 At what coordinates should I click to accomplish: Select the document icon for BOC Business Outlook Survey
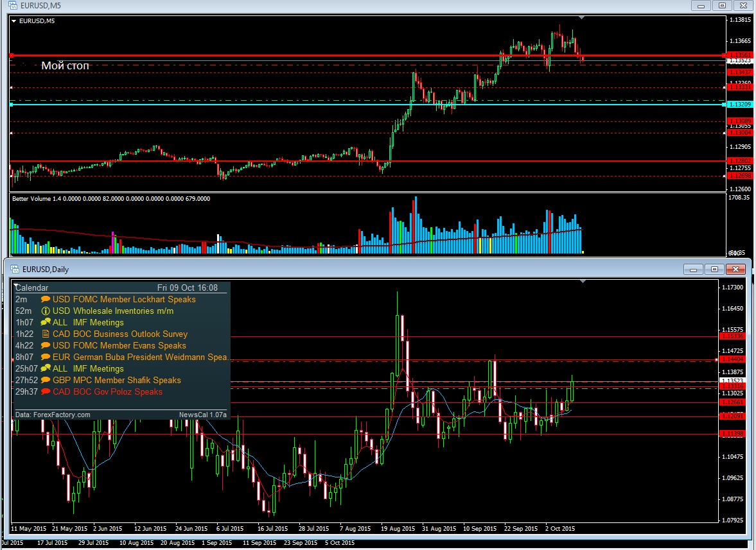[46, 334]
